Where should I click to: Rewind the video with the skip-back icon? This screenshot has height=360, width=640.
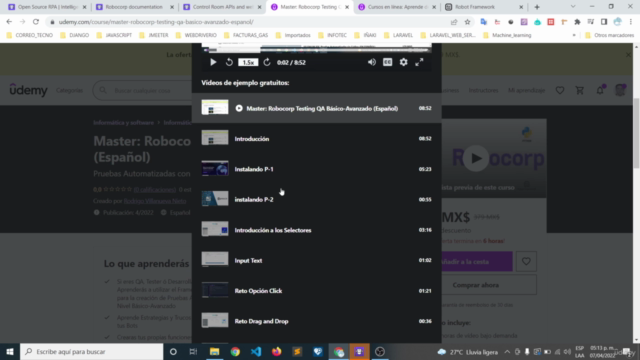(229, 62)
